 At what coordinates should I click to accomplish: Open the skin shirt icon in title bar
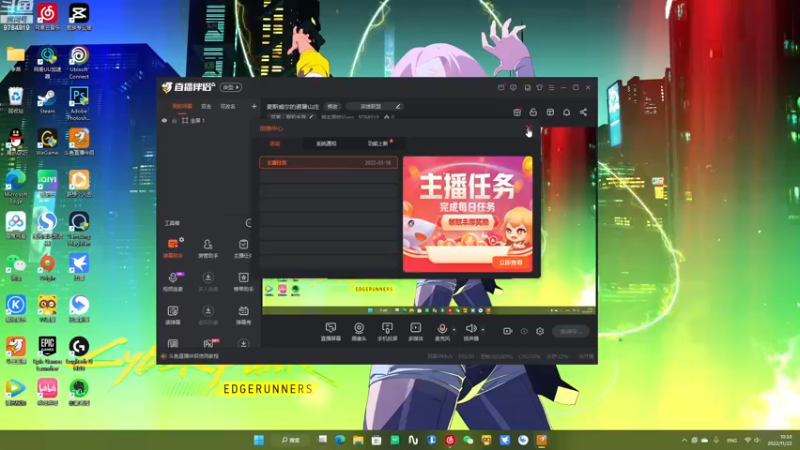click(x=539, y=88)
